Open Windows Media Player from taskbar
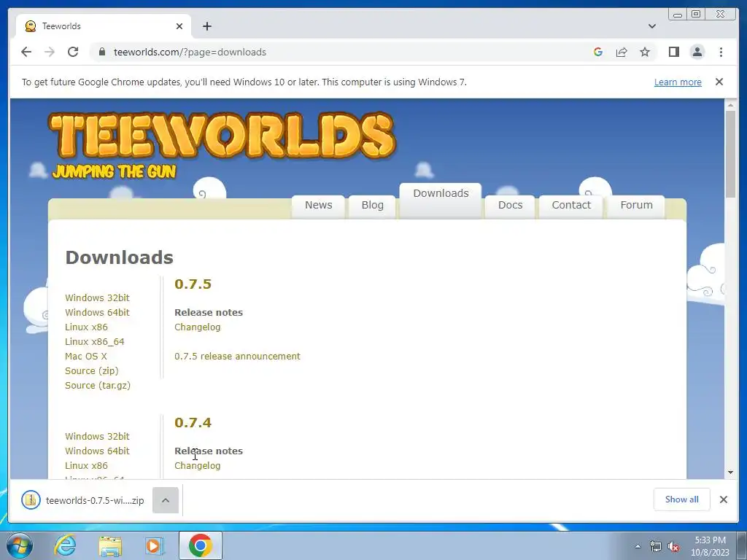747x560 pixels. (x=155, y=545)
